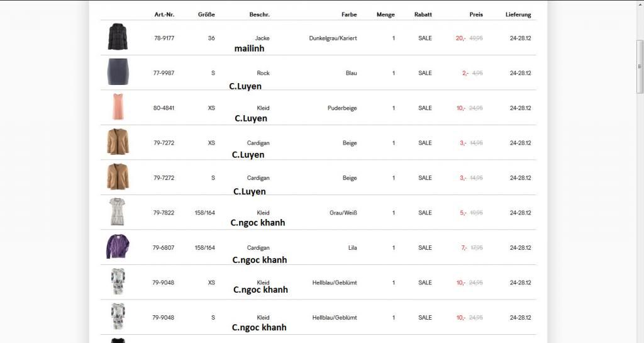Select the Größe column header
The image size is (644, 343).
coord(206,14)
